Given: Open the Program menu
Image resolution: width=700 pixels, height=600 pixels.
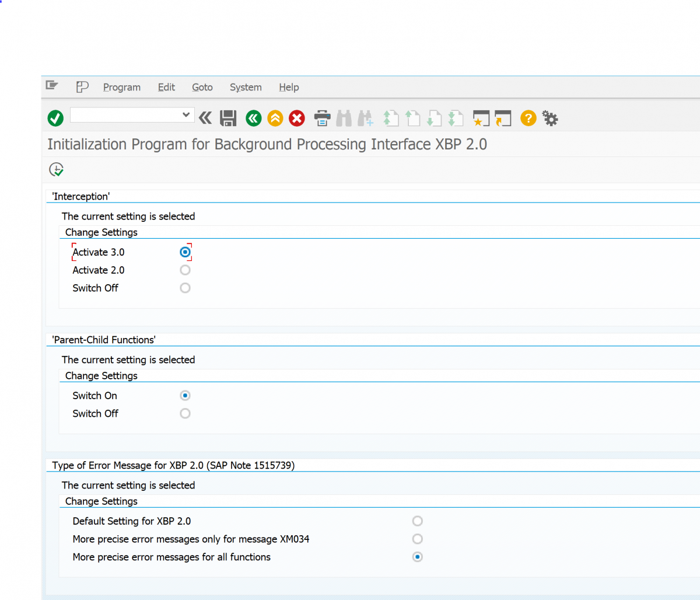Looking at the screenshot, I should (122, 88).
